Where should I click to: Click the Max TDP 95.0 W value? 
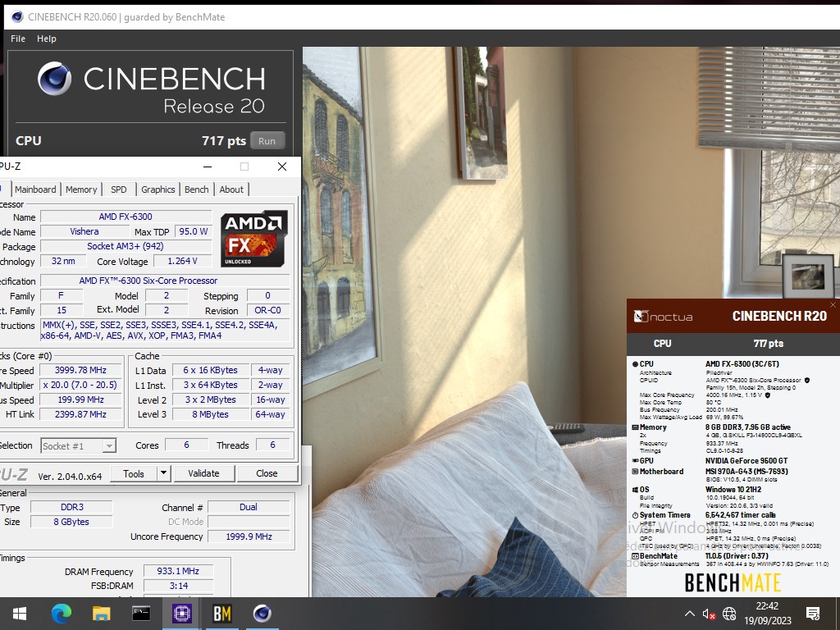193,231
